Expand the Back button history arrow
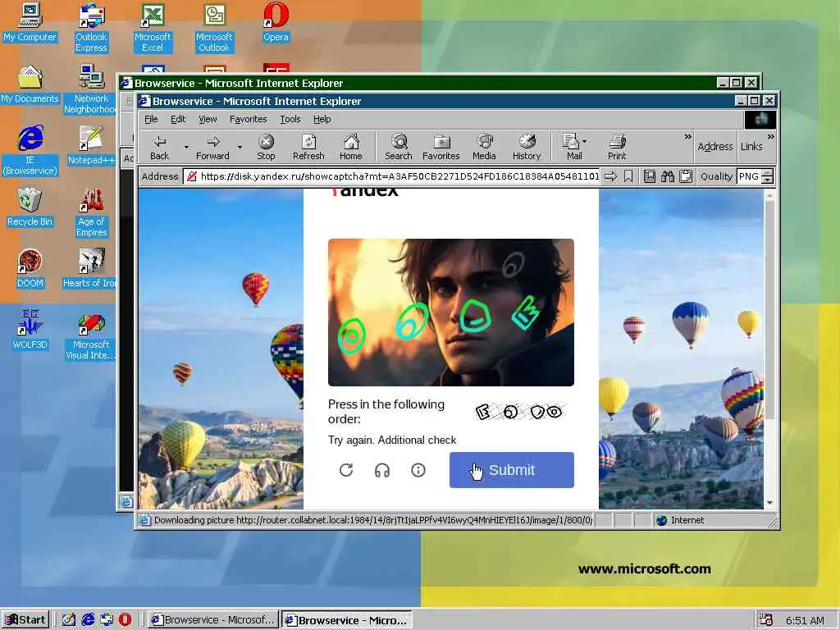Viewport: 840px width, 630px height. 186,147
